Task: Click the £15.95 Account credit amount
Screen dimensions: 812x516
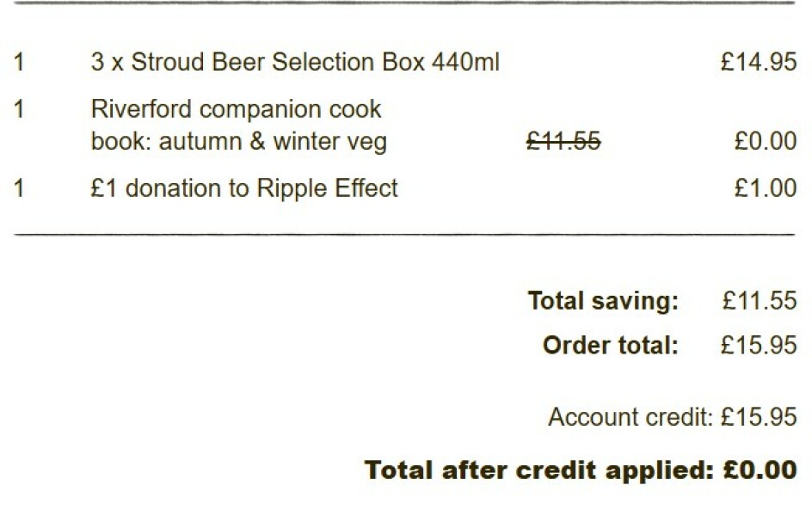Action: [x=759, y=418]
